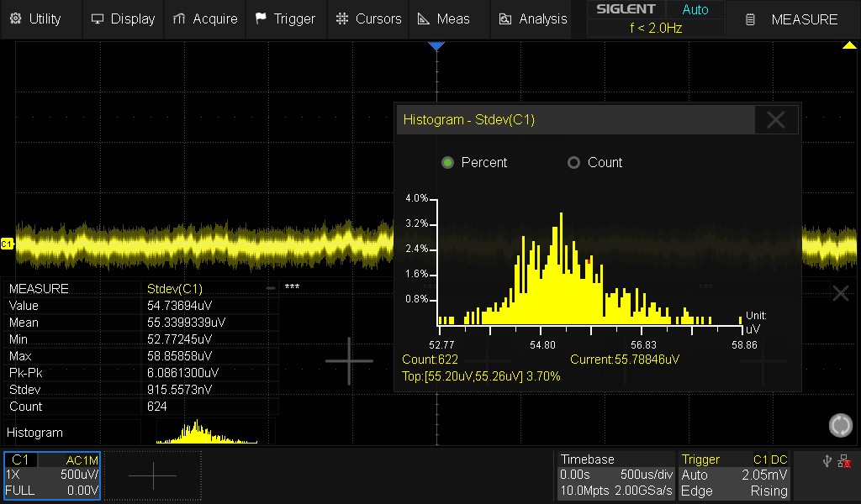The image size is (861, 504).
Task: Click the blue trigger position marker
Action: pyautogui.click(x=436, y=46)
